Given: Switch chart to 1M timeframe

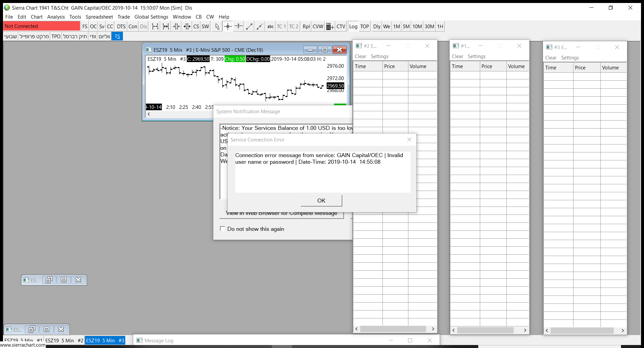Looking at the screenshot, I should pyautogui.click(x=396, y=27).
